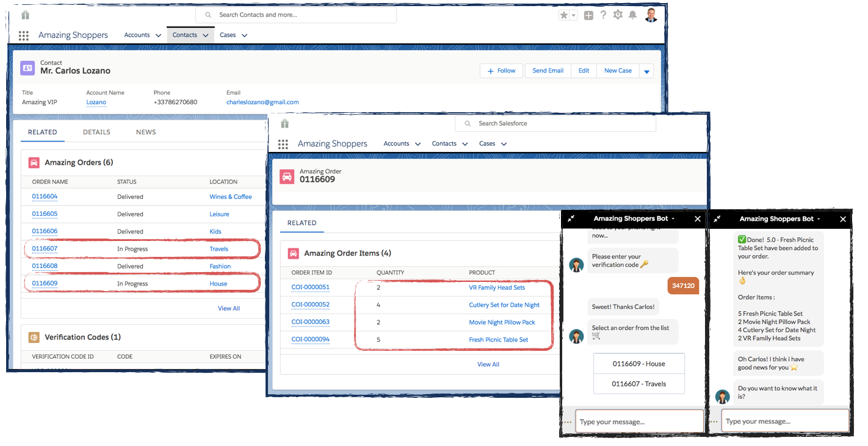Viewport: 868px width, 446px height.
Task: Click the Amazing Order Items list icon
Action: click(294, 253)
